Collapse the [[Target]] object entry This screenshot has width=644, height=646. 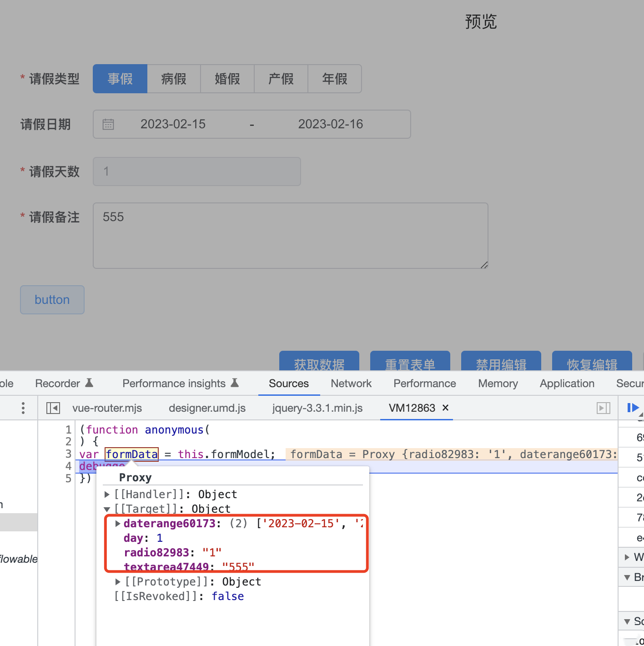coord(107,509)
